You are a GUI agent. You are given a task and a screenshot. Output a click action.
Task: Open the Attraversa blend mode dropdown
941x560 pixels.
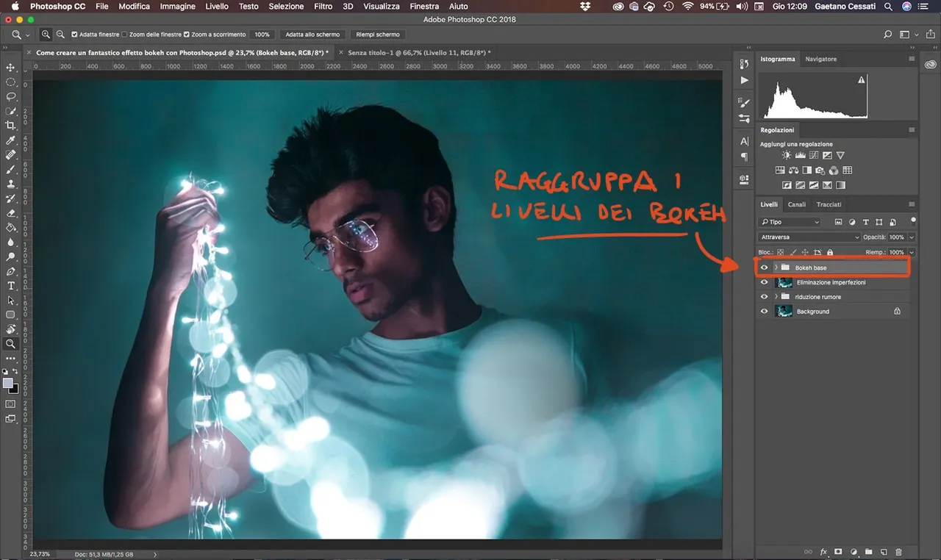point(809,237)
